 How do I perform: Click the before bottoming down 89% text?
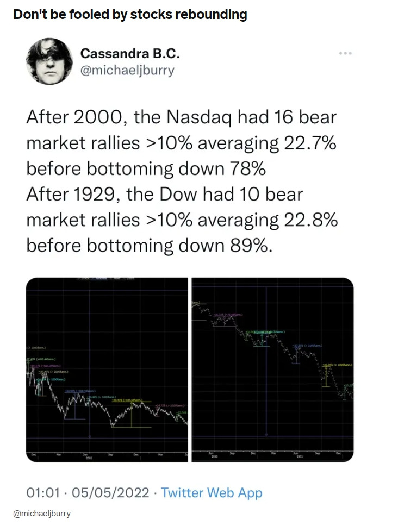150,245
